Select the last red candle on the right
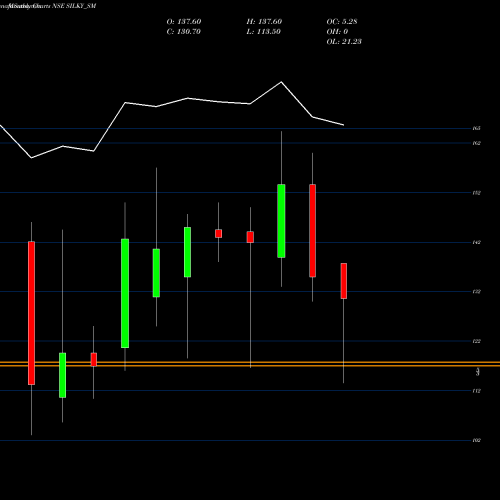This screenshot has height=500, width=500. point(344,281)
